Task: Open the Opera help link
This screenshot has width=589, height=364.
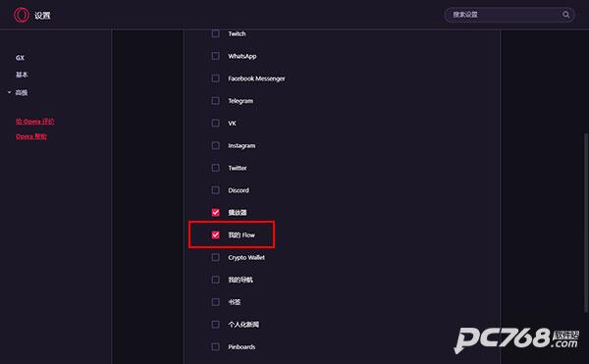Action: point(31,136)
